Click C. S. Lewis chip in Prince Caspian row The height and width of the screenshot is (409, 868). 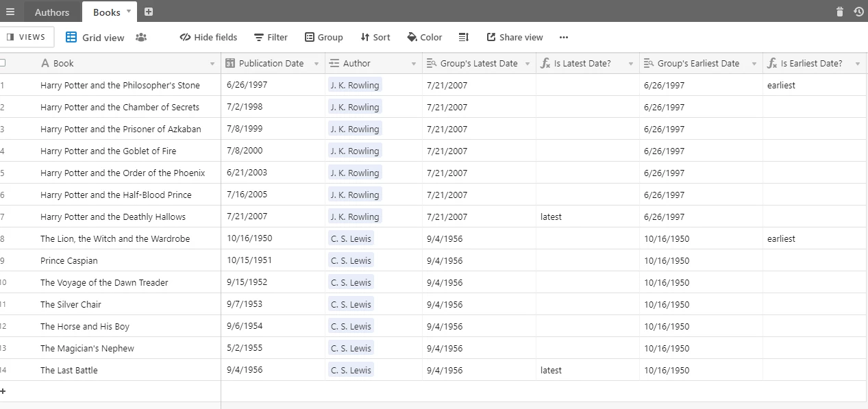pyautogui.click(x=351, y=260)
